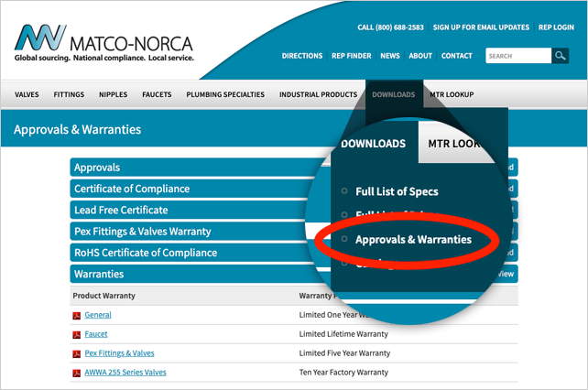Select Full List of Specs in magnified menu
The width and height of the screenshot is (588, 390).
[x=397, y=191]
